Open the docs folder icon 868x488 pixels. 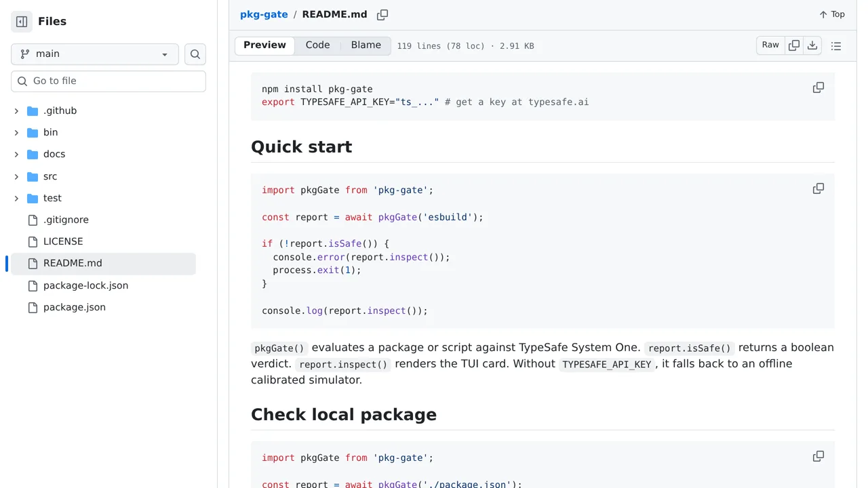33,155
